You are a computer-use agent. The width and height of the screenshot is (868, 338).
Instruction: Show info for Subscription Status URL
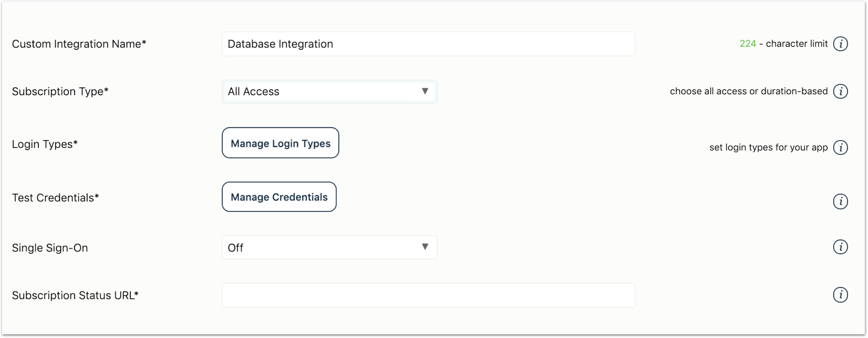pos(840,295)
